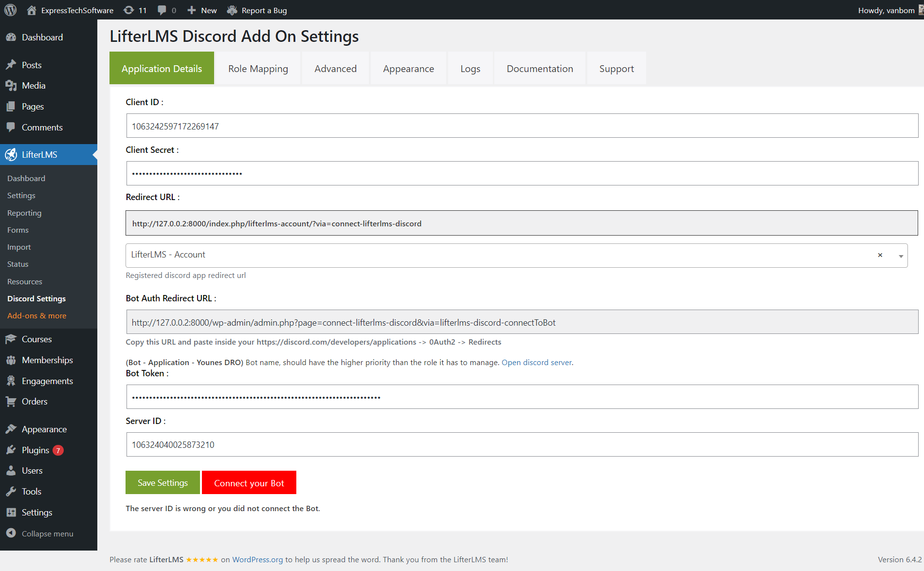The height and width of the screenshot is (571, 924).
Task: Click into the Server ID field
Action: coord(522,444)
